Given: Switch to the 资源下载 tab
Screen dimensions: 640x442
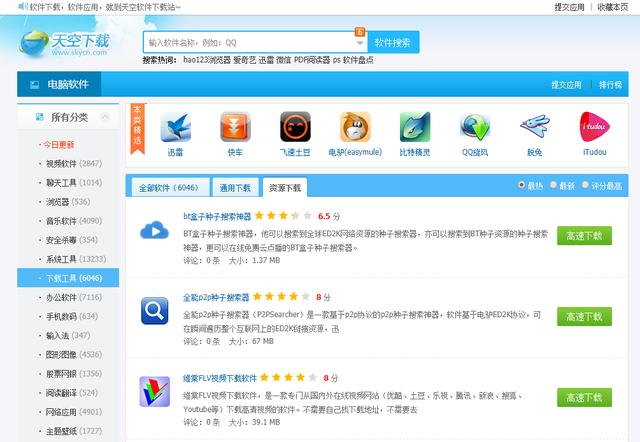Looking at the screenshot, I should pos(285,187).
